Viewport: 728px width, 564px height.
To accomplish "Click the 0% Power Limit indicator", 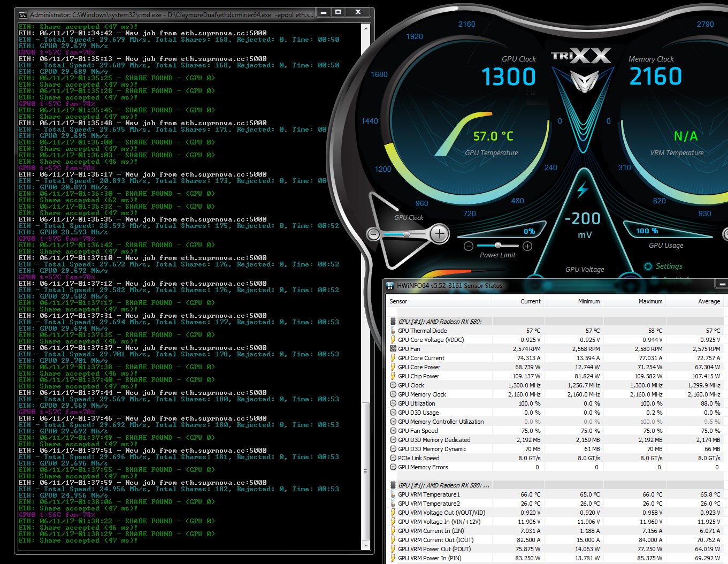I will 529,231.
